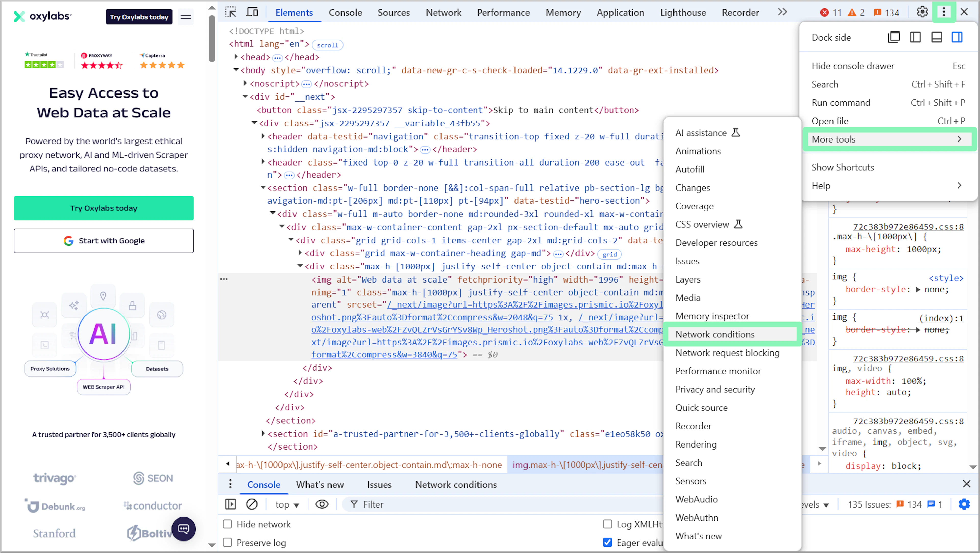Expand the navigation header node
The height and width of the screenshot is (553, 980).
(x=263, y=136)
